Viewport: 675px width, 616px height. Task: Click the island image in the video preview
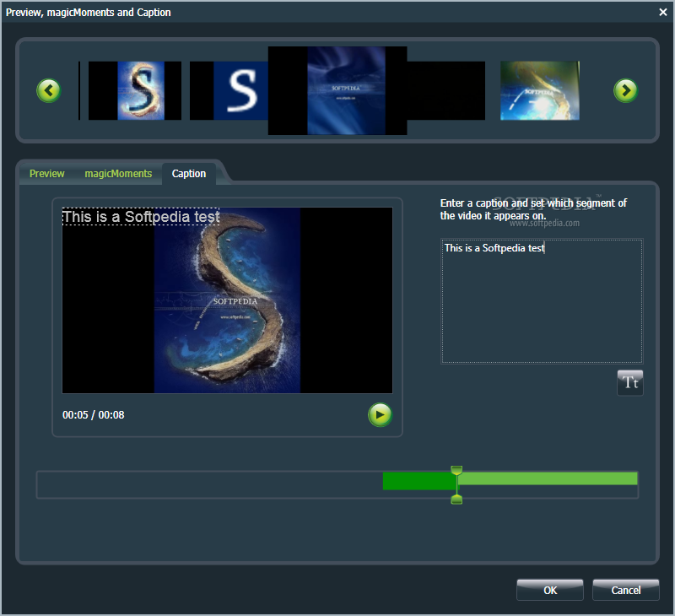coord(227,300)
